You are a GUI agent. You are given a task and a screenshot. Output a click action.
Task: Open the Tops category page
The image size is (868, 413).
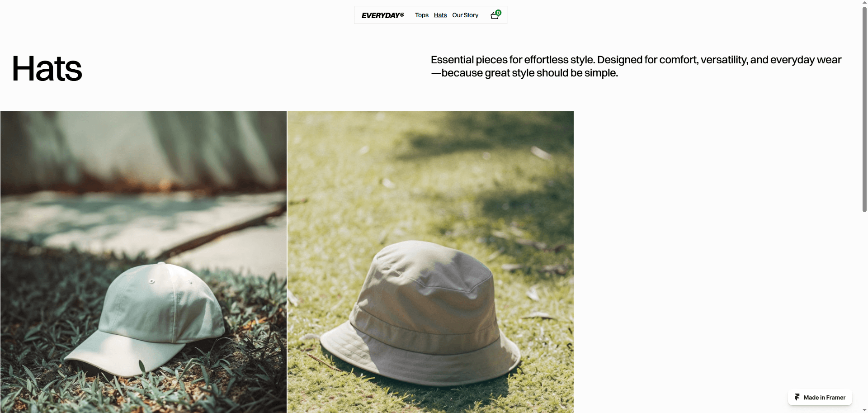[x=421, y=15]
